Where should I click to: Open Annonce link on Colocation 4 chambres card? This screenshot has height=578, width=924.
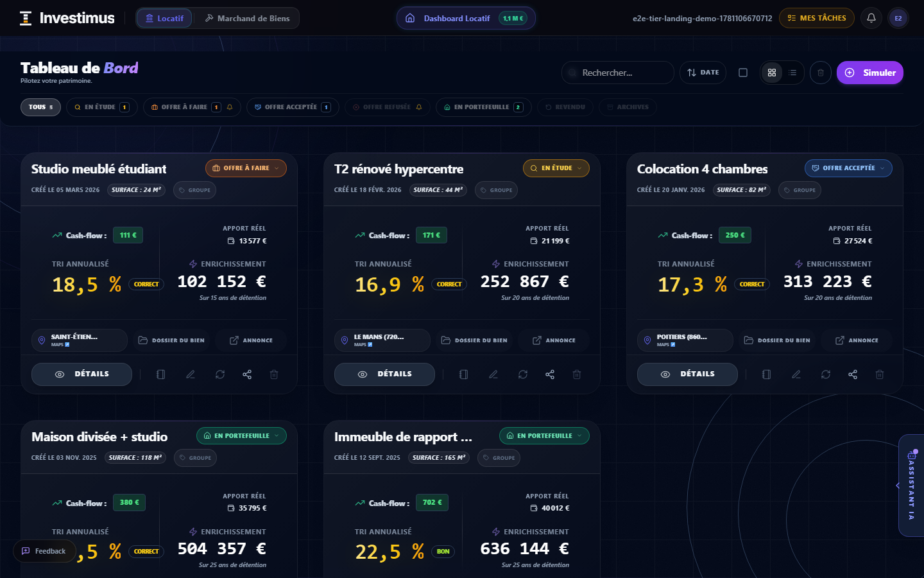[857, 340]
